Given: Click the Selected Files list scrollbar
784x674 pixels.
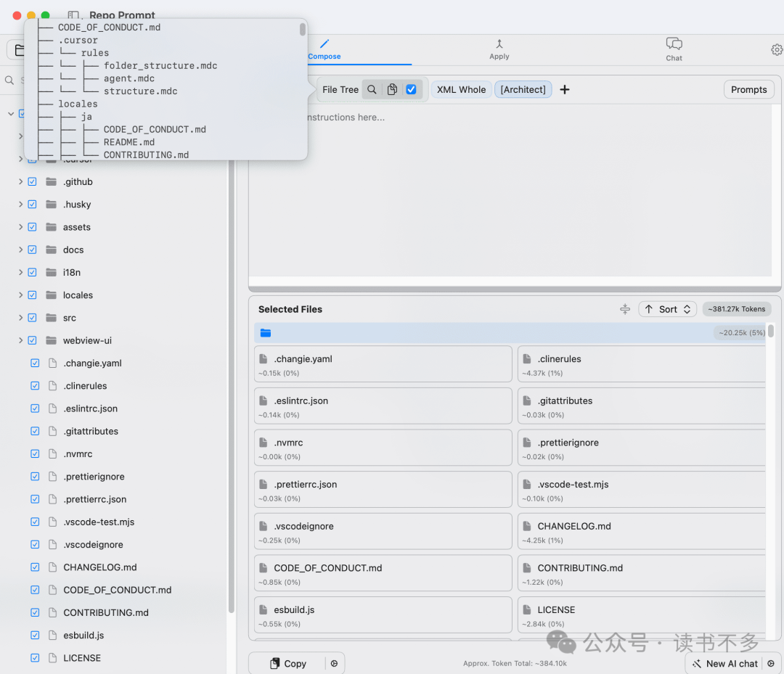Looking at the screenshot, I should [x=771, y=332].
